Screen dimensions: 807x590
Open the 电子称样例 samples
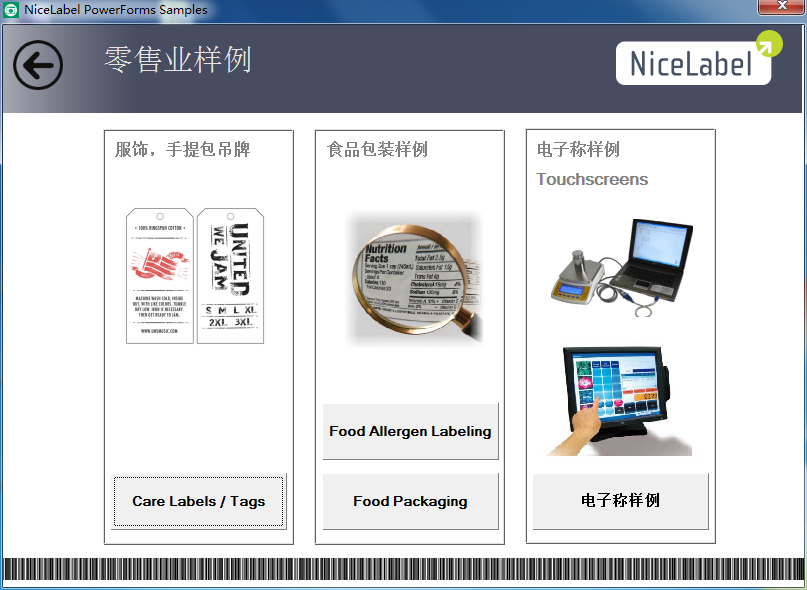point(620,501)
